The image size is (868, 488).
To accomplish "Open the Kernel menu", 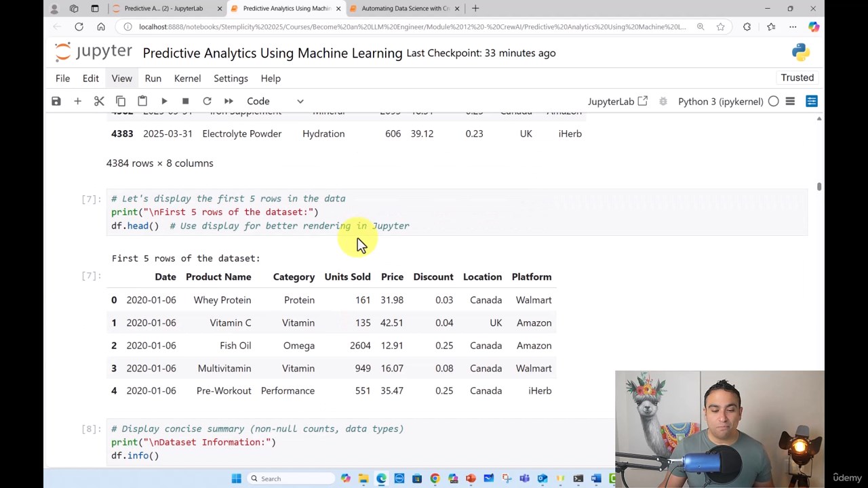I will (187, 78).
